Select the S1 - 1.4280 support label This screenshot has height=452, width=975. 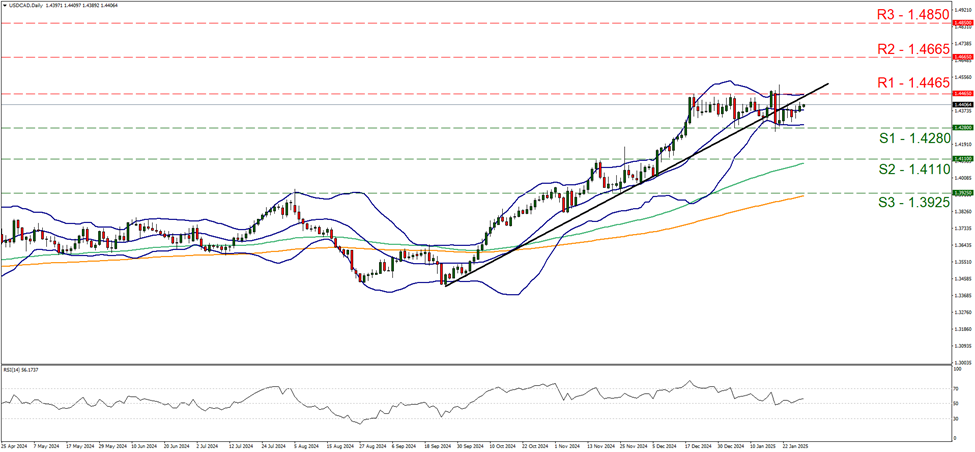click(885, 137)
